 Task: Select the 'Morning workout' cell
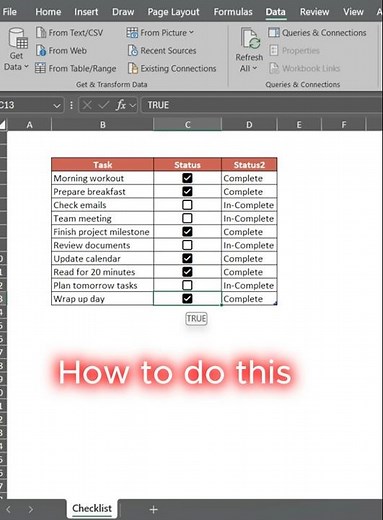coord(103,178)
